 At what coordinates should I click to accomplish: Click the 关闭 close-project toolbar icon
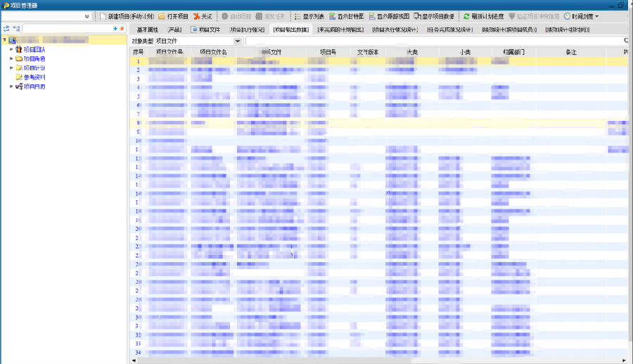coord(197,16)
